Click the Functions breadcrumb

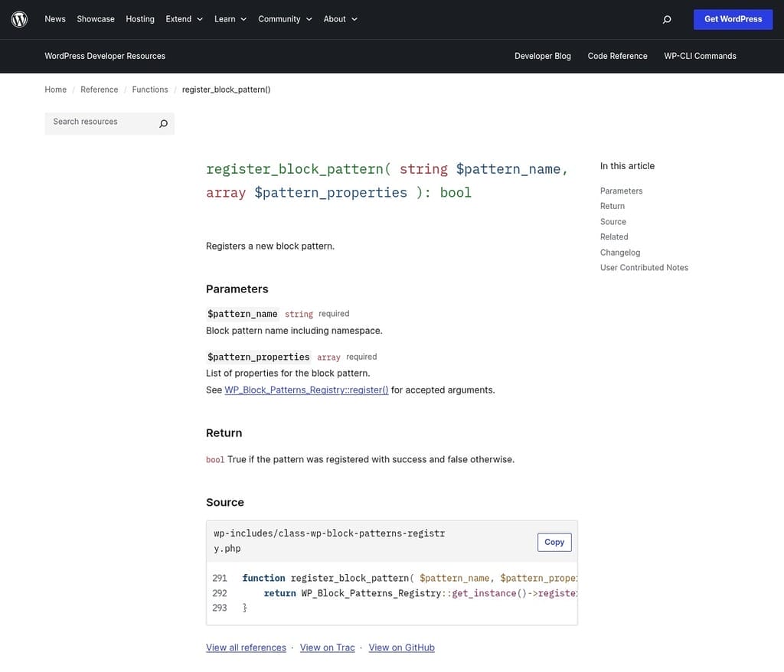pyautogui.click(x=149, y=90)
